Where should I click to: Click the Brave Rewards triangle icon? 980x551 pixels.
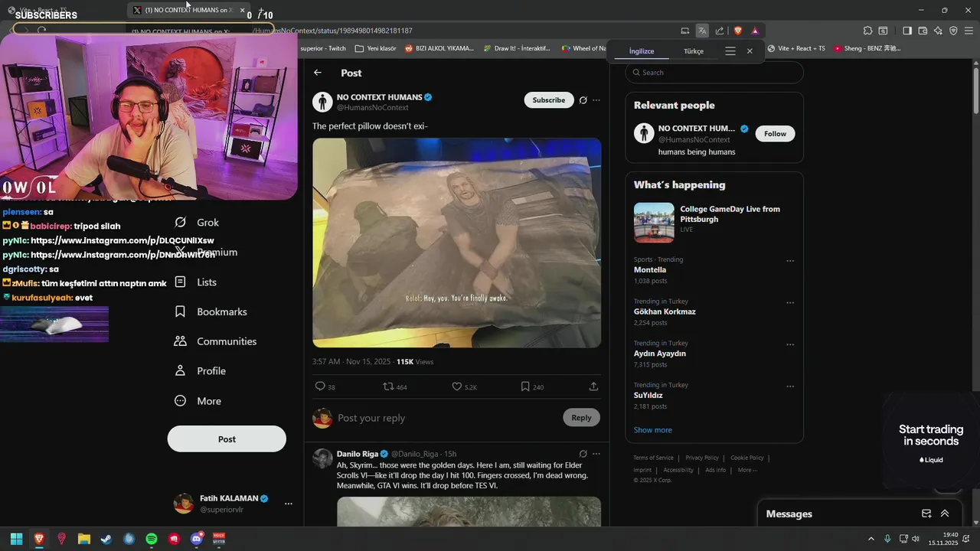coord(755,31)
